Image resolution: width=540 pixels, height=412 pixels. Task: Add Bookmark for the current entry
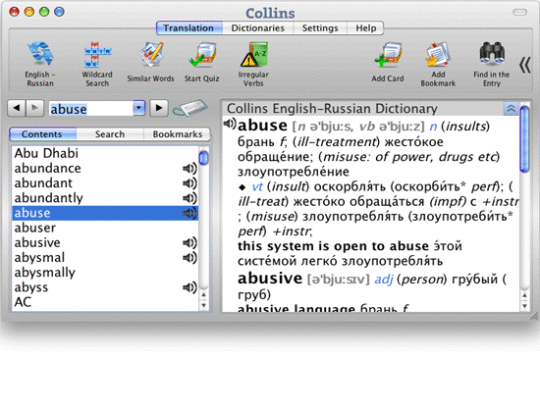point(438,64)
